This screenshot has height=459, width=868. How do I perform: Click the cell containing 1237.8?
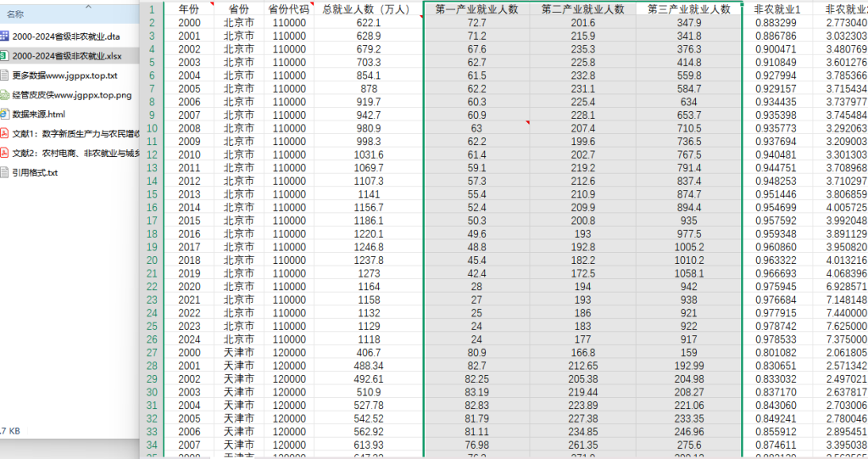369,260
